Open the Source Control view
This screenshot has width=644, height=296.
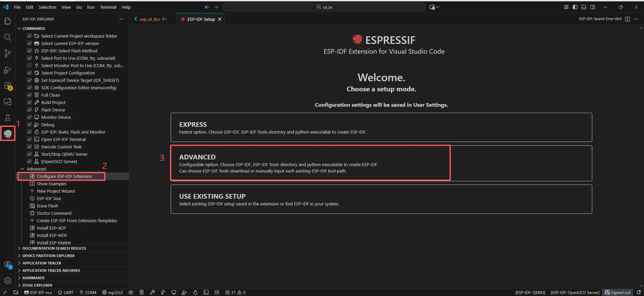(x=7, y=53)
